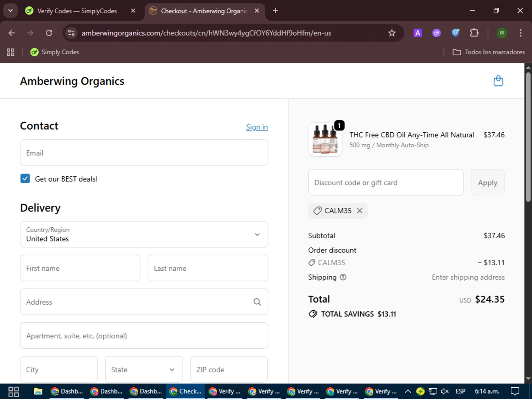The height and width of the screenshot is (399, 532).
Task: Uncheck the Get our BEST deals checkbox
Action: (25, 178)
